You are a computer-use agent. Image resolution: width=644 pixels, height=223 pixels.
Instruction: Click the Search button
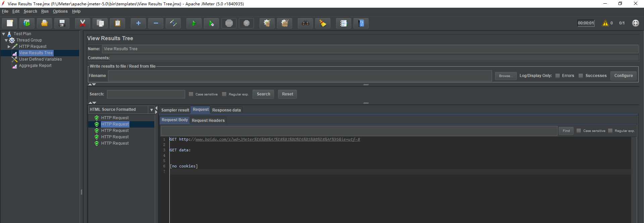pos(263,94)
